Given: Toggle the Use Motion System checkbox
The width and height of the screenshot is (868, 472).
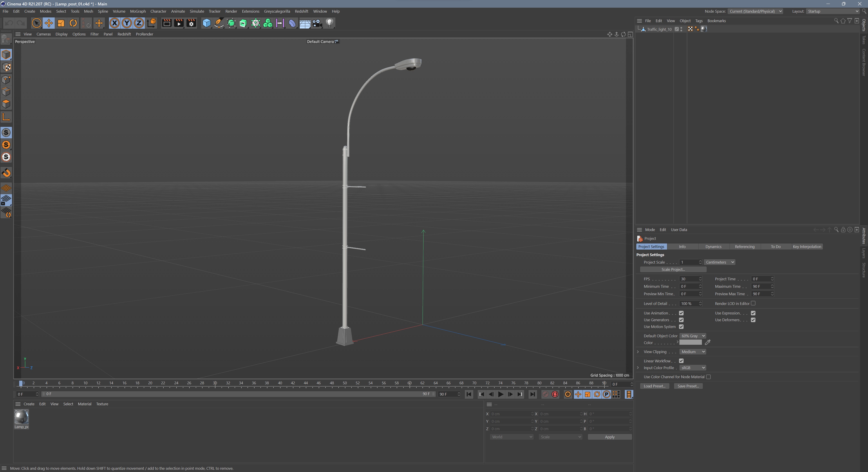Looking at the screenshot, I should (681, 326).
